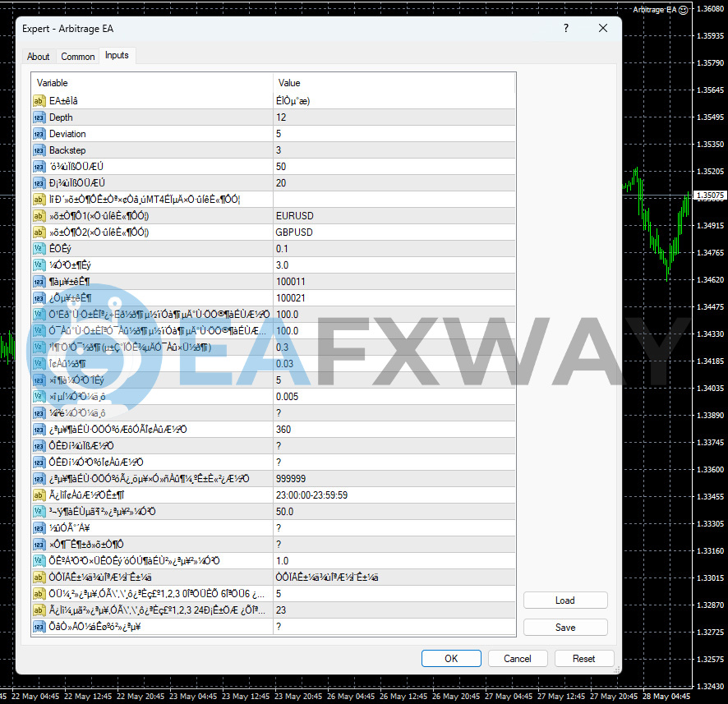
Task: Click the string icon in the 23:00:00-23:59:59 row
Action: point(39,495)
